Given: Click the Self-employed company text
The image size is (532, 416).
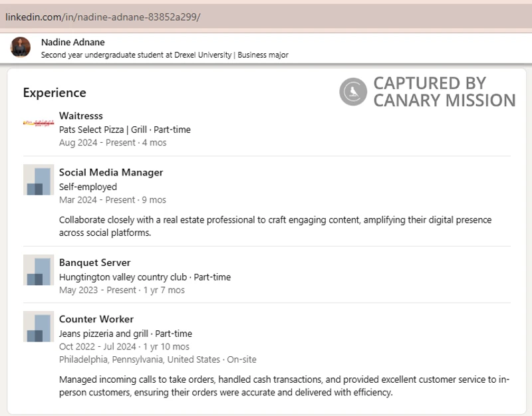Looking at the screenshot, I should pos(88,187).
